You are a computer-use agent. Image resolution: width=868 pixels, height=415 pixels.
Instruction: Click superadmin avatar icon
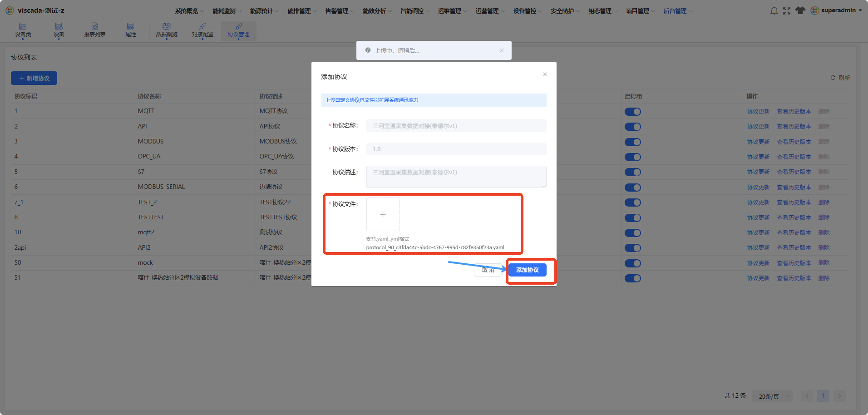(814, 10)
